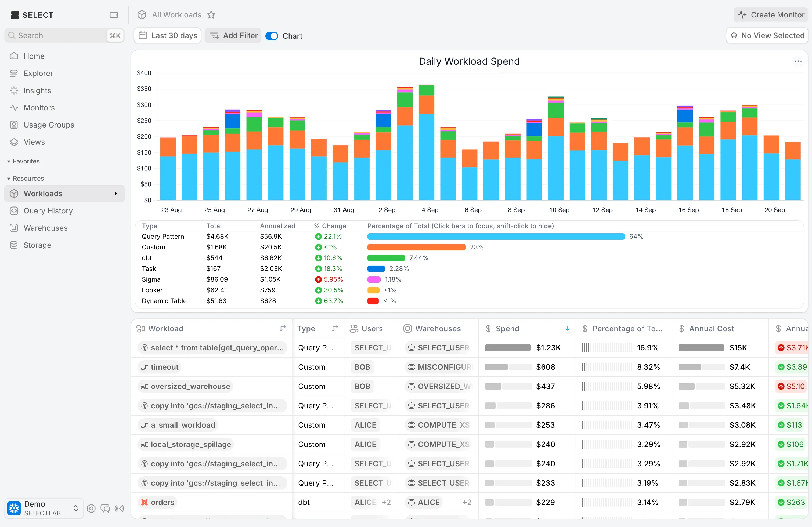Collapse the Favorites section
The height and width of the screenshot is (527, 812).
click(x=9, y=161)
